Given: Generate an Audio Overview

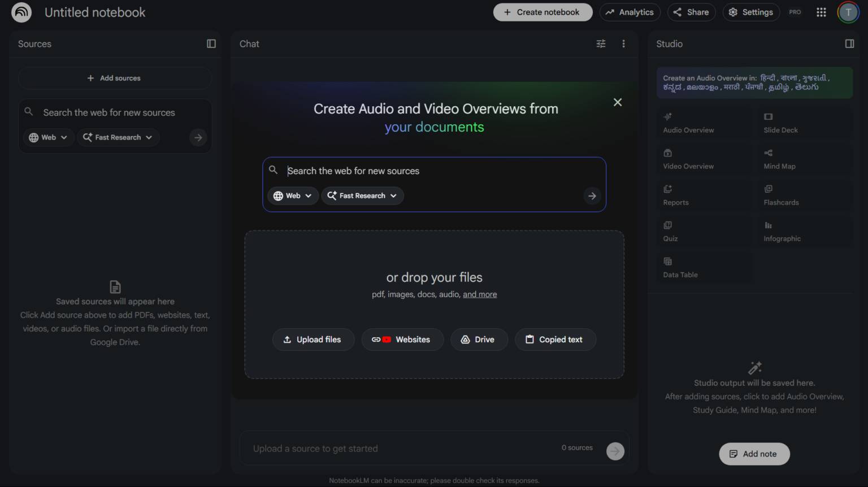Looking at the screenshot, I should pyautogui.click(x=704, y=123).
